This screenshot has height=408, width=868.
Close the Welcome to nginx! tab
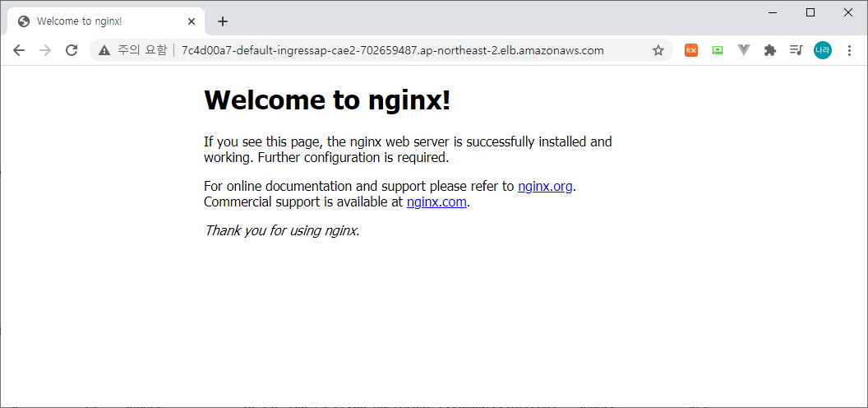click(192, 21)
